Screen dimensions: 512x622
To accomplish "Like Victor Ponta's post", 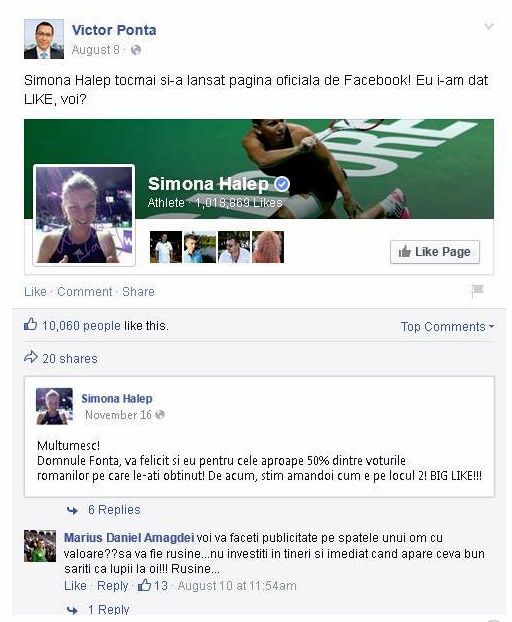I will pos(35,292).
